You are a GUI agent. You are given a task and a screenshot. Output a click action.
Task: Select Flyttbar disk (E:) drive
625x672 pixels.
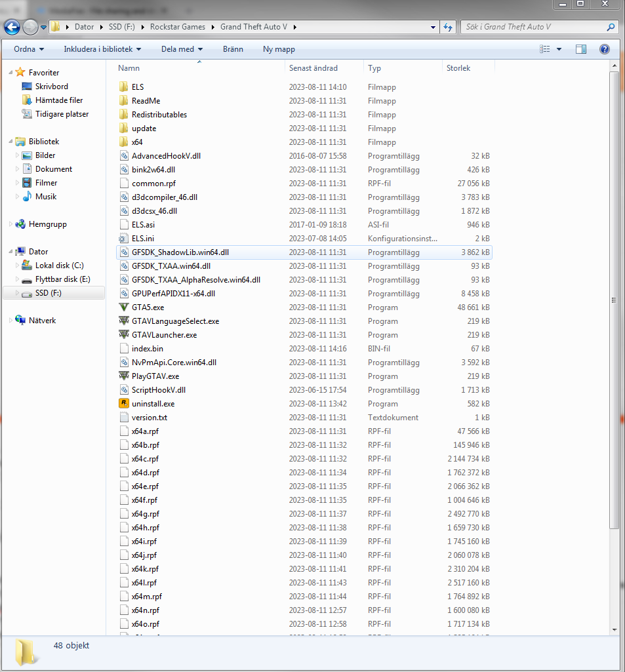coord(62,279)
